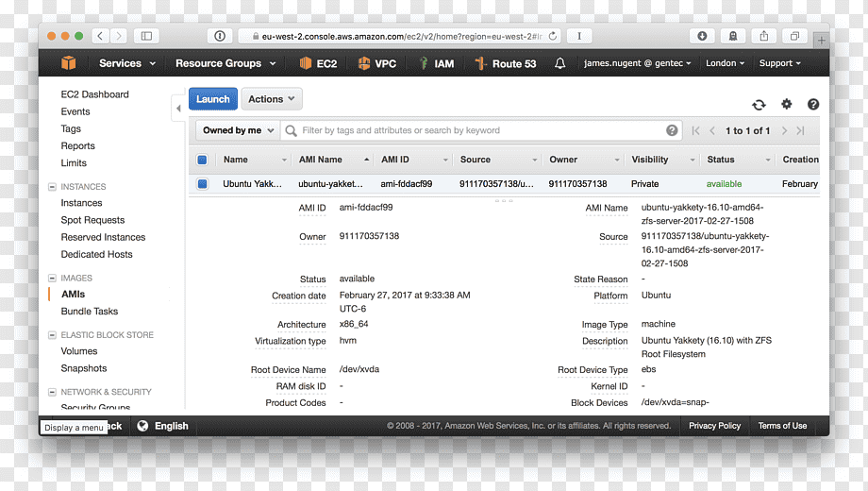Open the notifications bell

click(560, 63)
